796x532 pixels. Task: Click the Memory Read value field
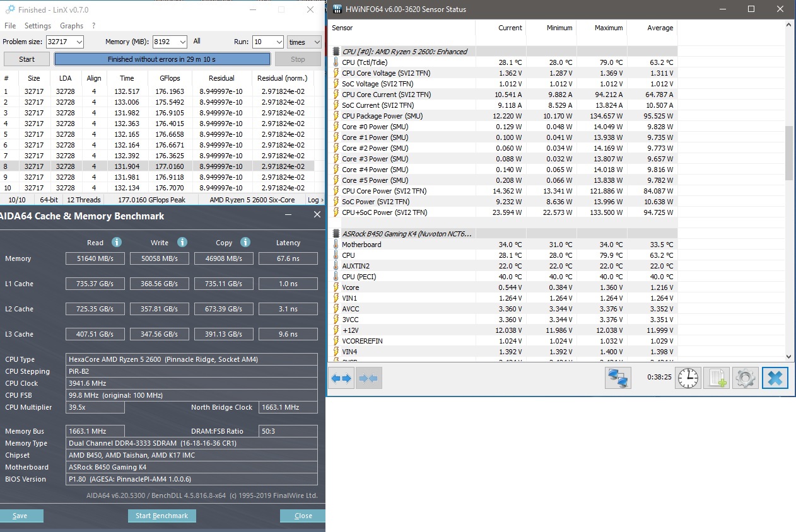95,258
